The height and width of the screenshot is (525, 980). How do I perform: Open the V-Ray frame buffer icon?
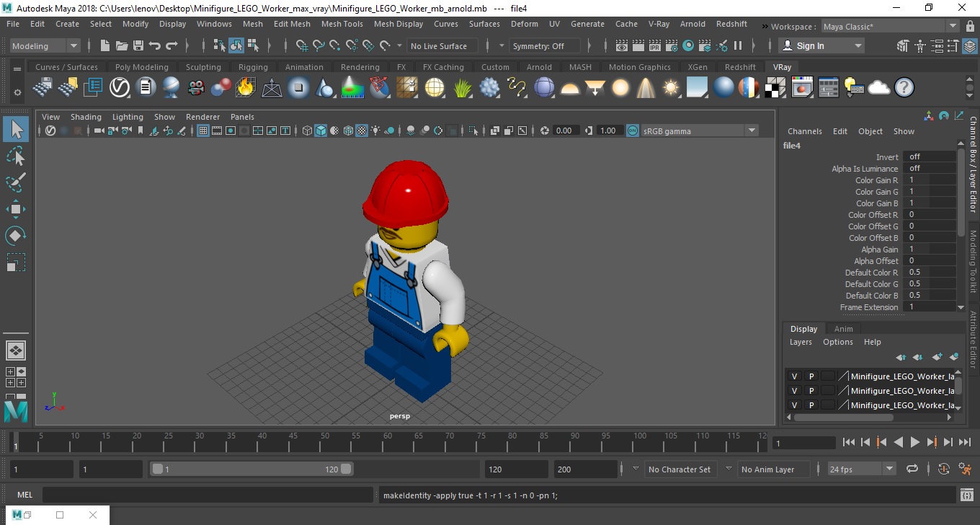802,88
